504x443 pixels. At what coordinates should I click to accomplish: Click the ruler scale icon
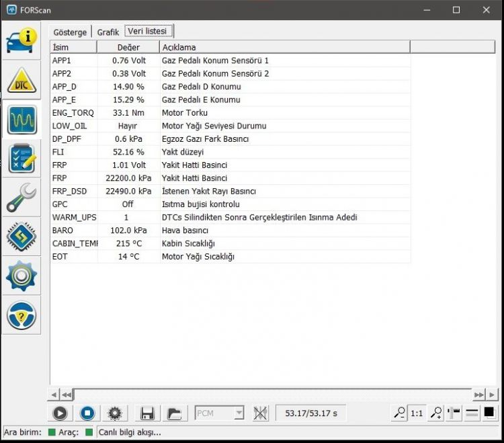click(x=454, y=413)
